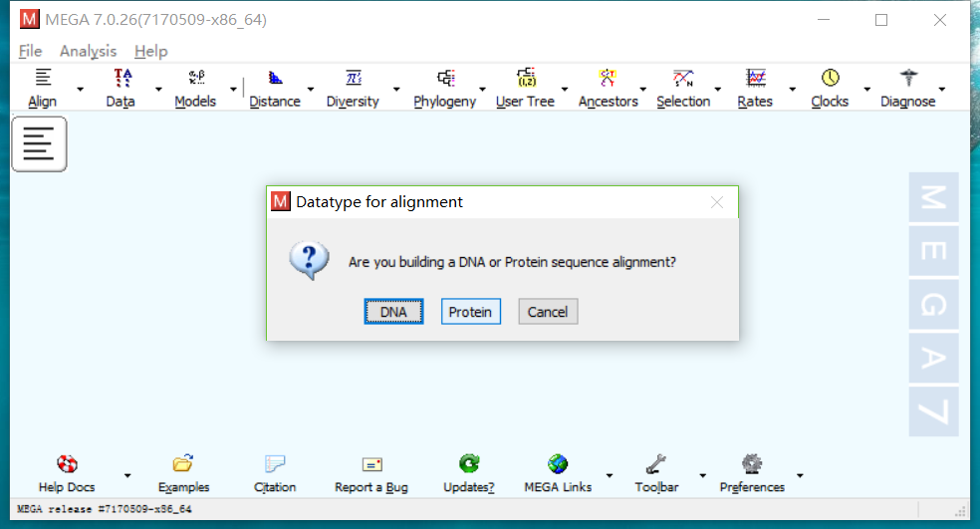This screenshot has width=980, height=529.
Task: Click the MEGA release status bar text
Action: (105, 509)
